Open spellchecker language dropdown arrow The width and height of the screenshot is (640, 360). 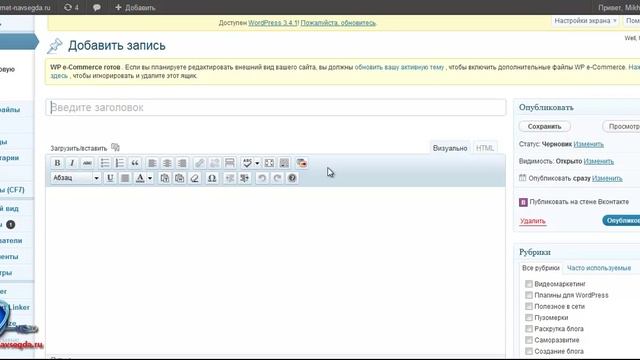coord(257,163)
